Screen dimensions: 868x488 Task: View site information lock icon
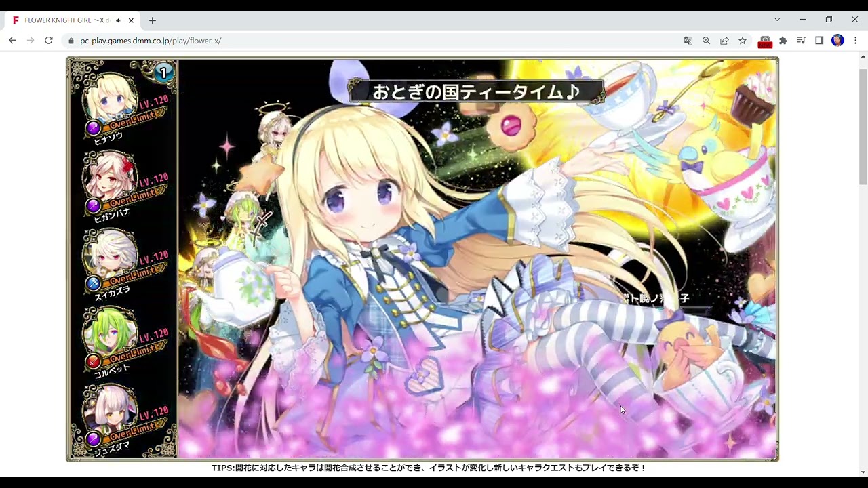click(71, 41)
